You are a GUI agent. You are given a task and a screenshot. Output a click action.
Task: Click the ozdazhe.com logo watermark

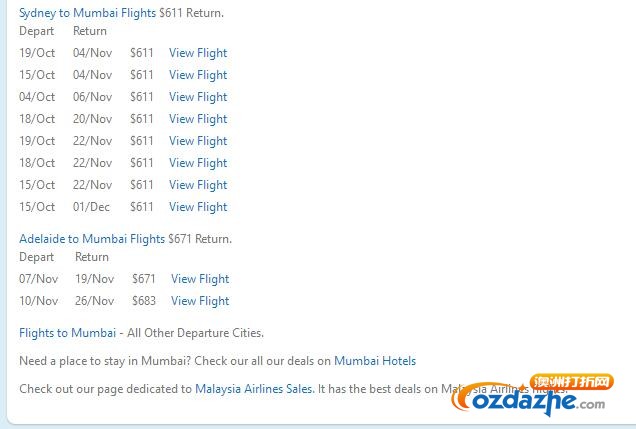[x=532, y=395]
